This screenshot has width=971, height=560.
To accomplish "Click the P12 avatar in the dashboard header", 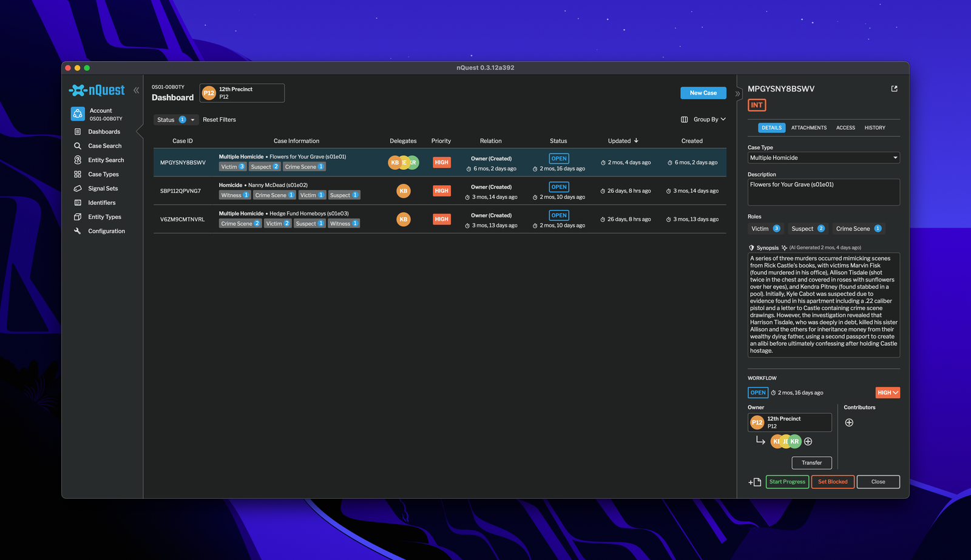I will click(209, 93).
